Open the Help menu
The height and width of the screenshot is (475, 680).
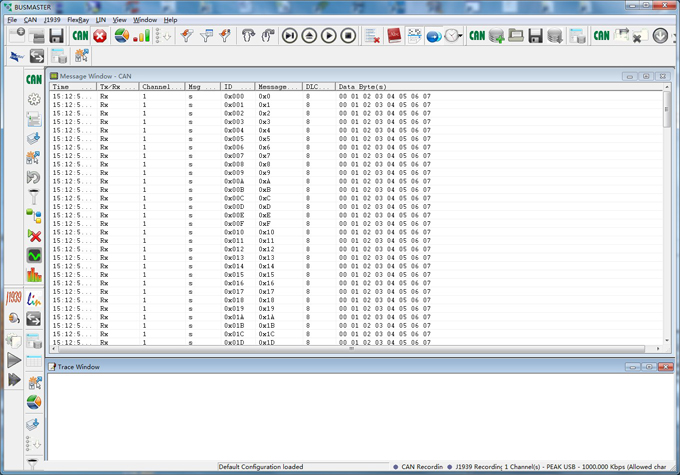click(x=170, y=20)
